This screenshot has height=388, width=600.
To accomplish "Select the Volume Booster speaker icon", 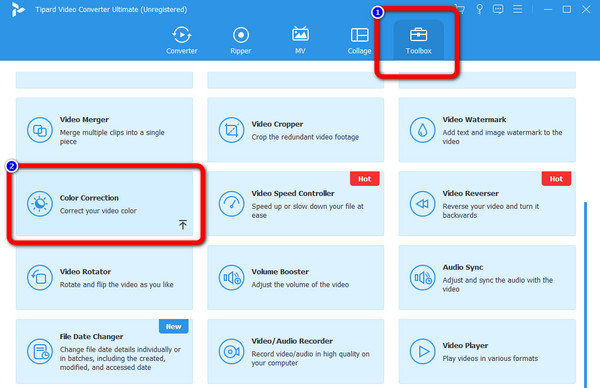I will (x=231, y=278).
